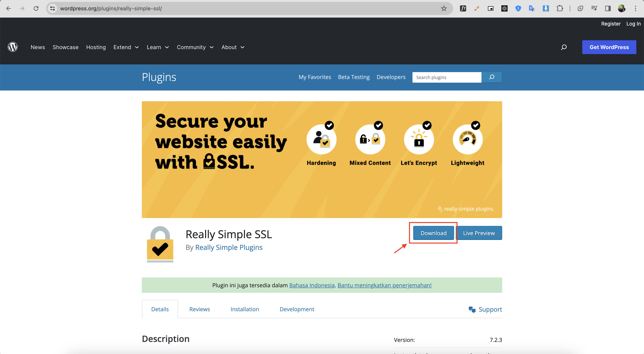Open Chrome's three-dot menu
644x354 pixels.
tap(635, 8)
